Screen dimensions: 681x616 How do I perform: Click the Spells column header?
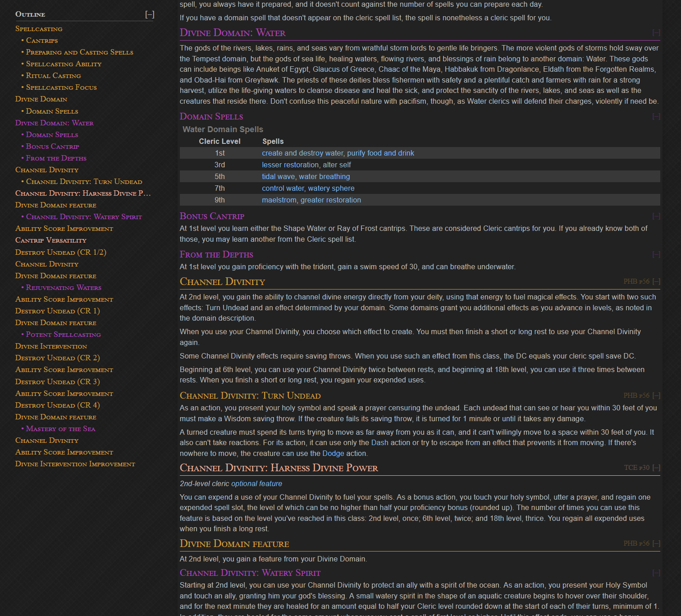(x=273, y=141)
